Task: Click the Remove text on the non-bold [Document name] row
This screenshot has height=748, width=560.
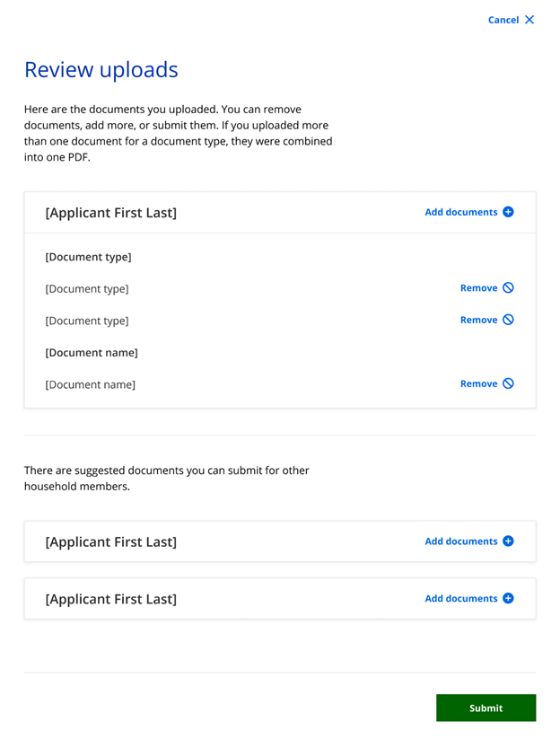Action: tap(478, 383)
